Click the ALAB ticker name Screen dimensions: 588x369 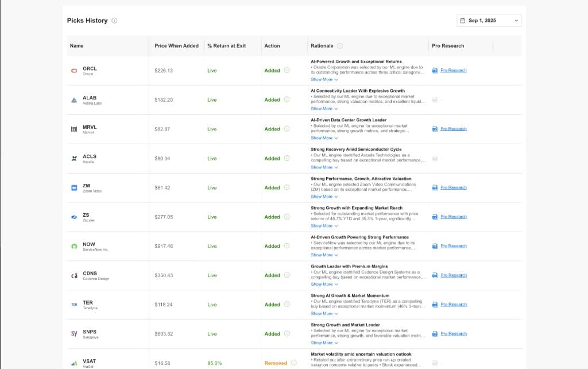coord(90,98)
